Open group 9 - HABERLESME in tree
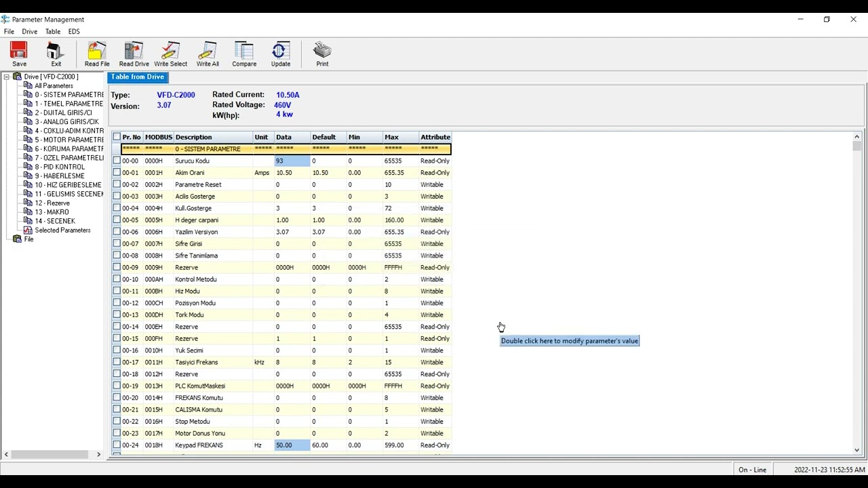Image resolution: width=868 pixels, height=488 pixels. [x=59, y=176]
